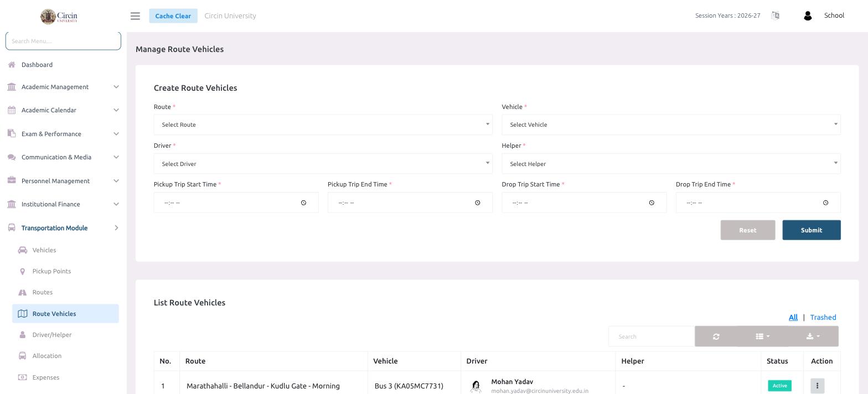Click Mohan Yadav driver name
This screenshot has width=868, height=394.
pos(512,382)
